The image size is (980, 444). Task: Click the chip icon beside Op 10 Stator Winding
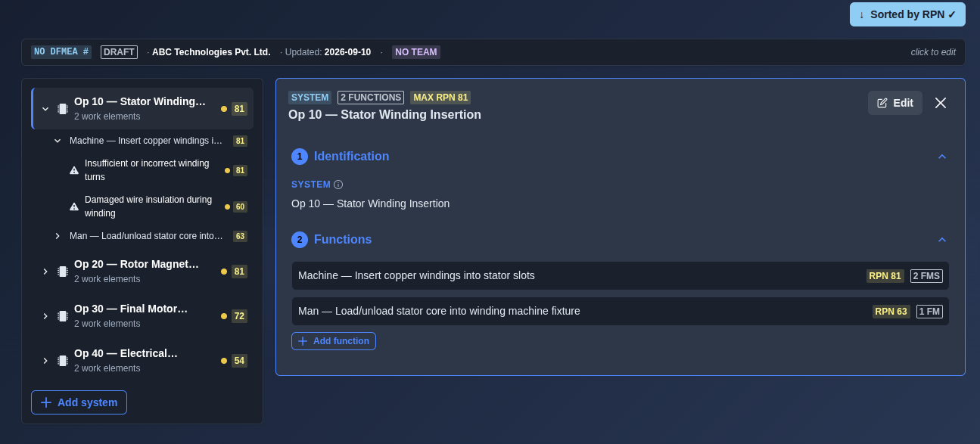[63, 109]
